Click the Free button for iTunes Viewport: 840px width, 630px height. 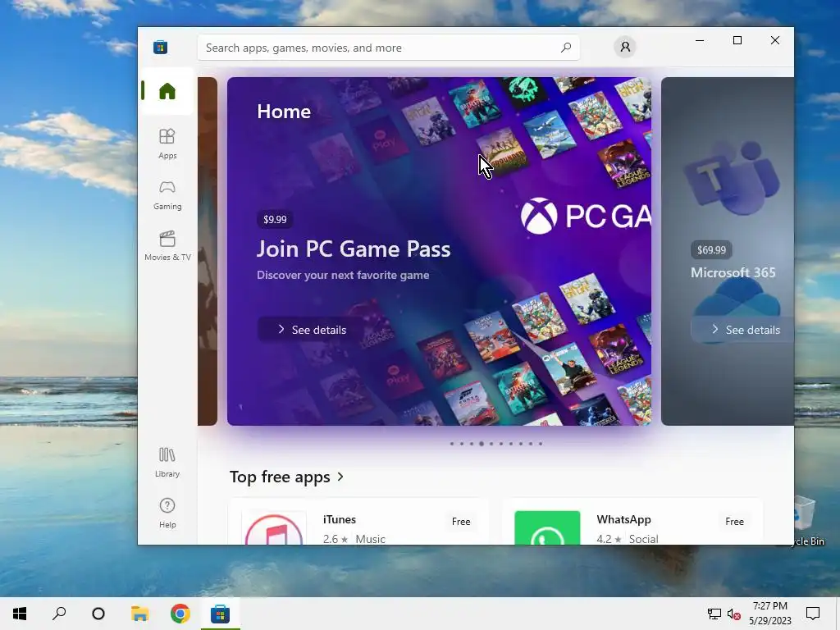click(x=461, y=521)
